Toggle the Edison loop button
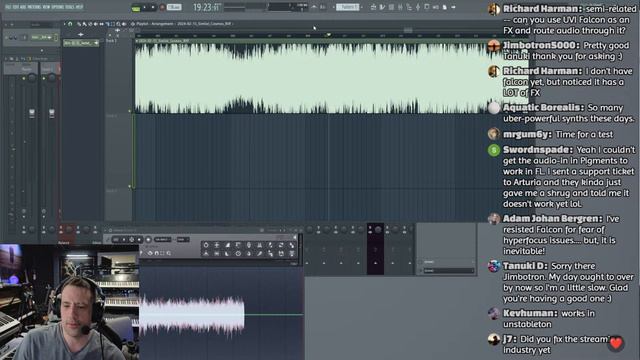Viewport: 640px width, 360px height. point(116,240)
